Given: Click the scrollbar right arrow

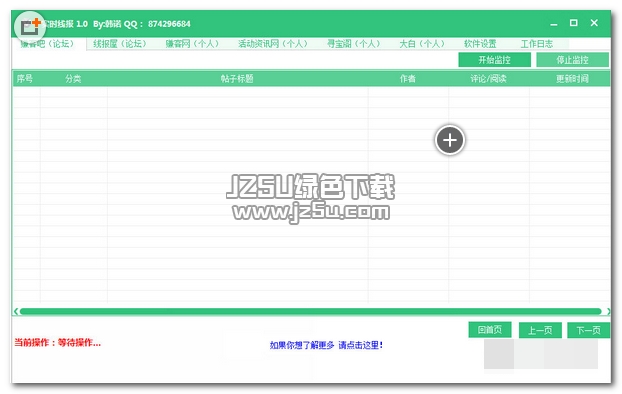Looking at the screenshot, I should click(608, 311).
